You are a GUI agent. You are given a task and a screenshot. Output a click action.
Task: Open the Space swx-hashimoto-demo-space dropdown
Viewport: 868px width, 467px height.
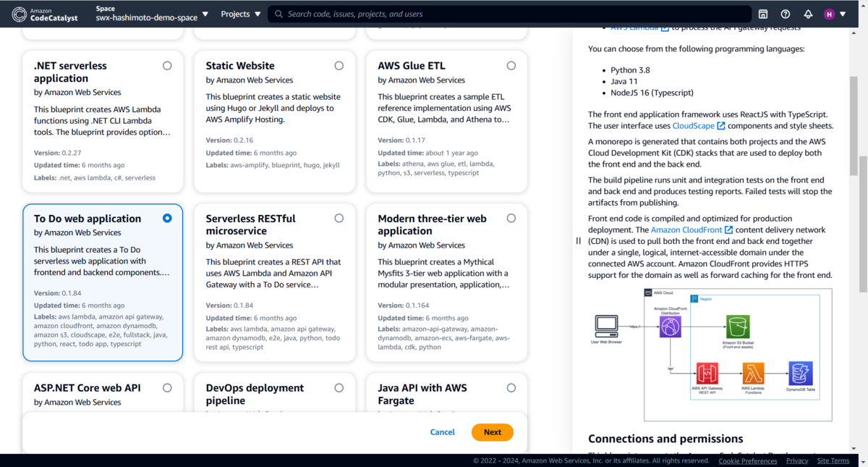pos(152,14)
